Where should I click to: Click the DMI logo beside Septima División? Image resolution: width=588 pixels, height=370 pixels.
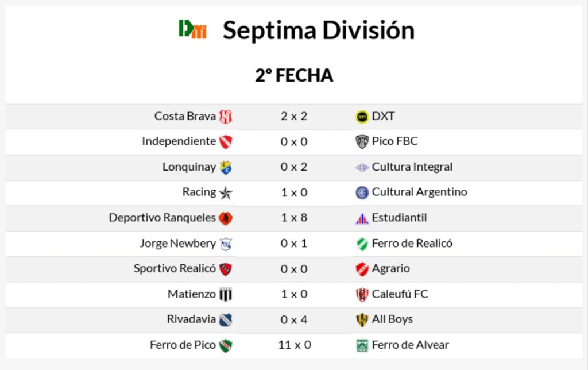[192, 29]
